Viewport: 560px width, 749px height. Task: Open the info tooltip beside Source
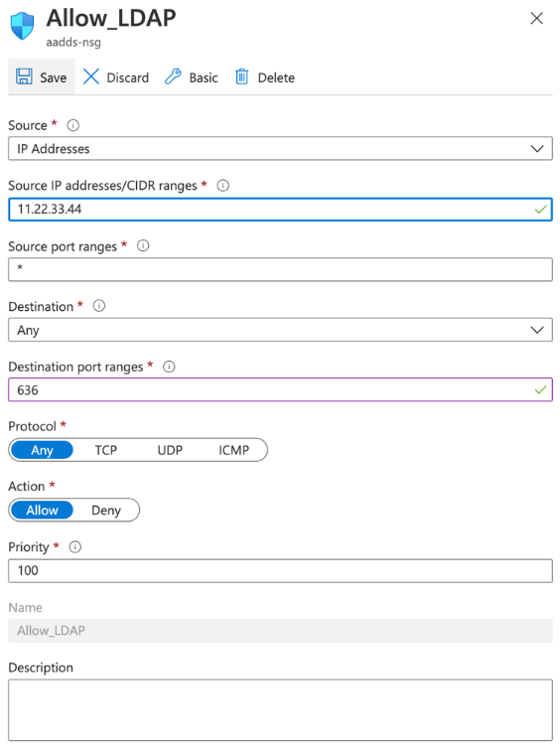click(73, 125)
